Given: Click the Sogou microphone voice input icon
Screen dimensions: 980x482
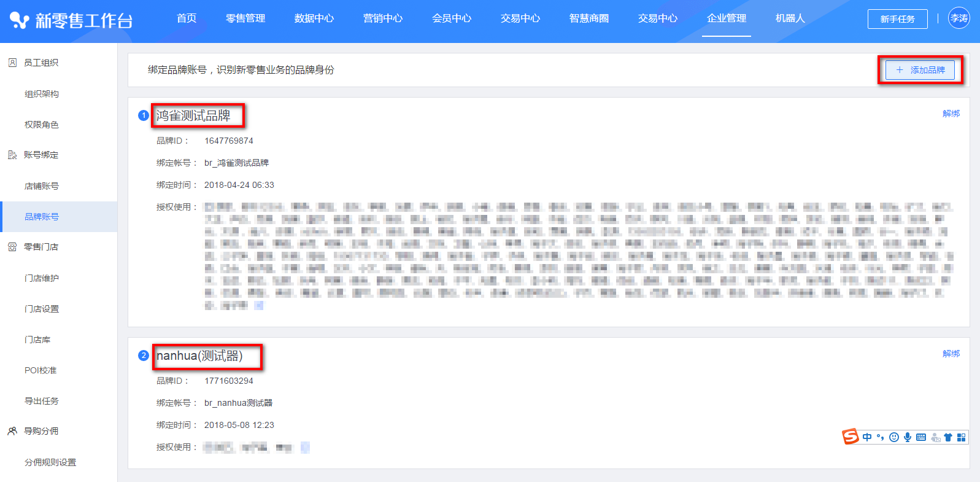Looking at the screenshot, I should (x=908, y=437).
